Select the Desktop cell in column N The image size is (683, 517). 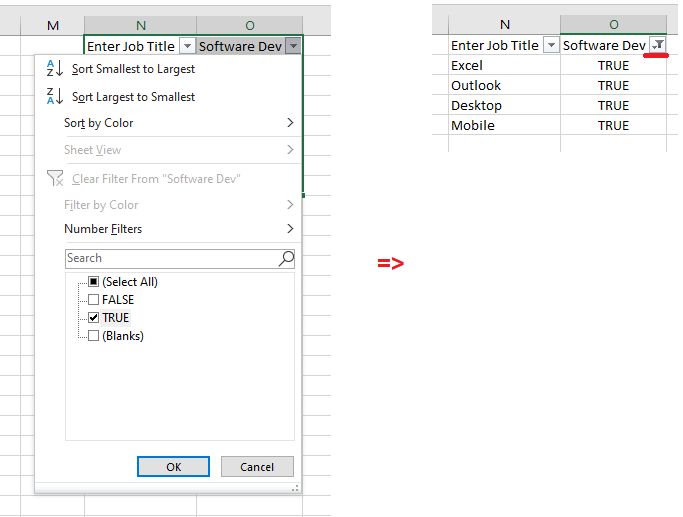(504, 105)
